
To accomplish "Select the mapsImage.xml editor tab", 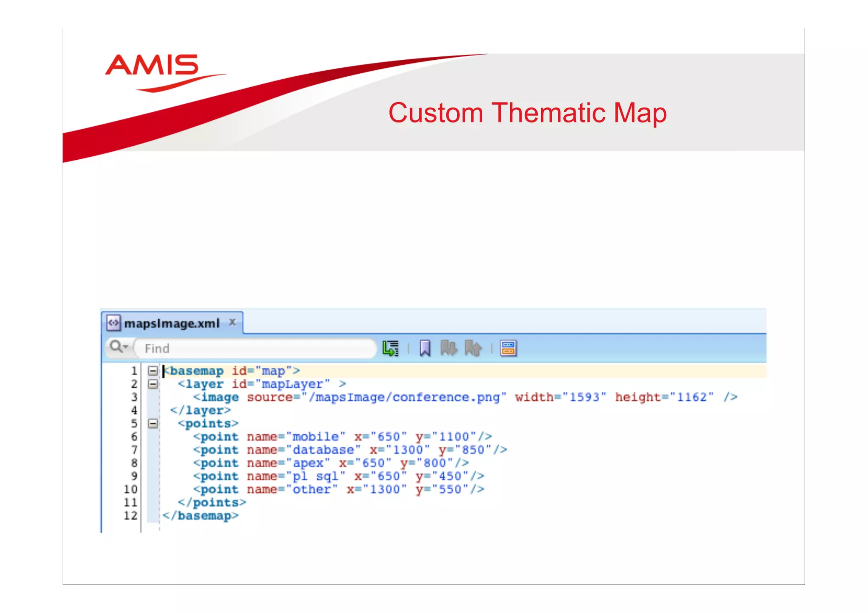I will [172, 323].
